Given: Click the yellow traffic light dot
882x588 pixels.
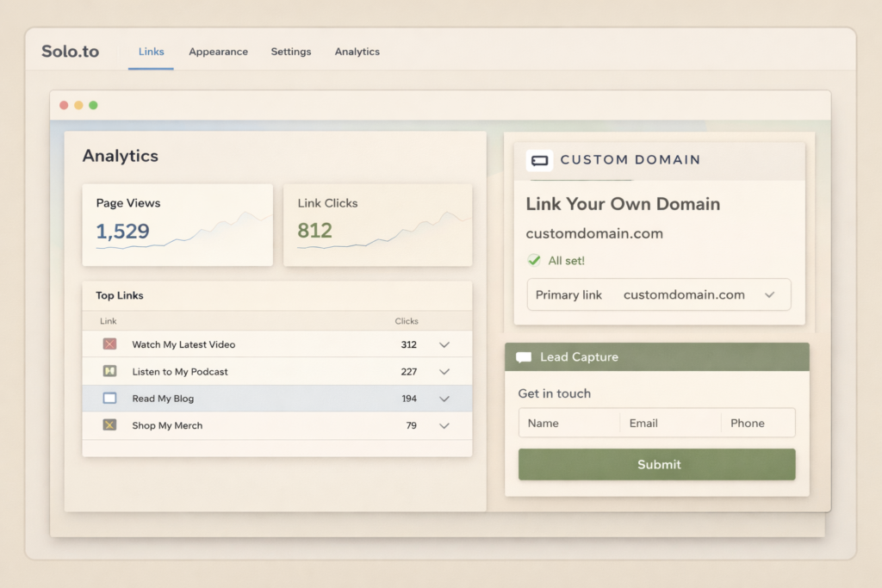Looking at the screenshot, I should click(x=78, y=104).
